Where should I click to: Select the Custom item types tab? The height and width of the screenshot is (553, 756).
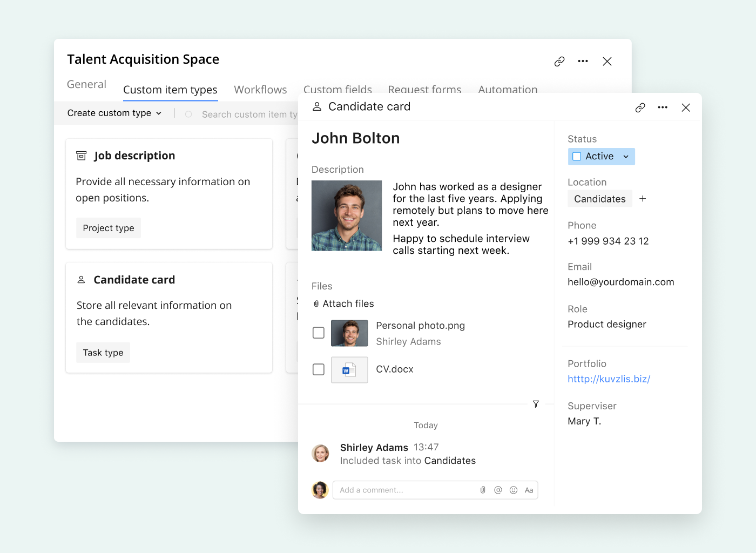coord(170,90)
